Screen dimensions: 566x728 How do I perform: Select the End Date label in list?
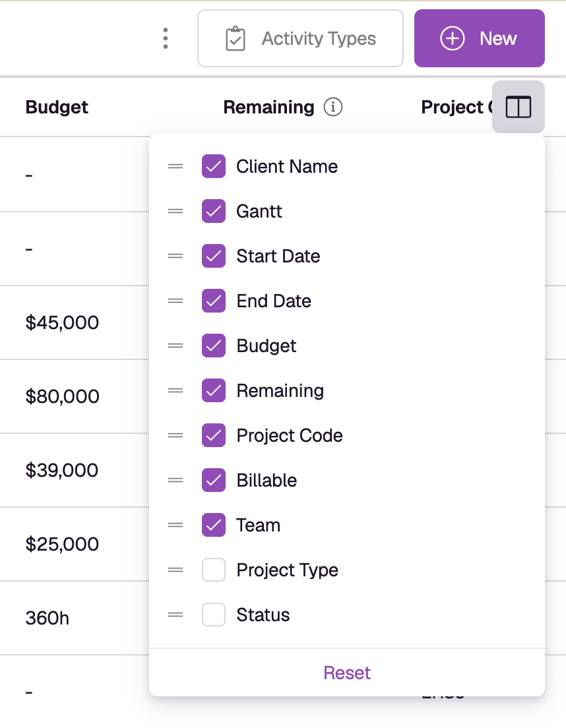click(274, 301)
